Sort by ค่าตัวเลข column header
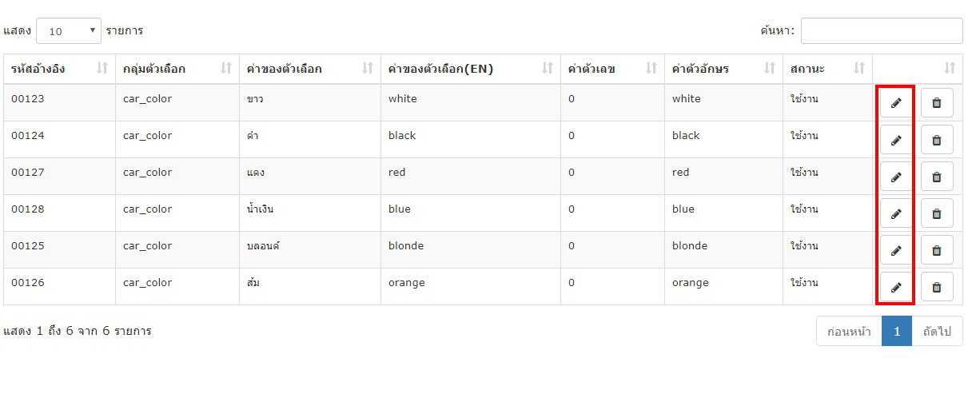980x398 pixels. point(612,69)
